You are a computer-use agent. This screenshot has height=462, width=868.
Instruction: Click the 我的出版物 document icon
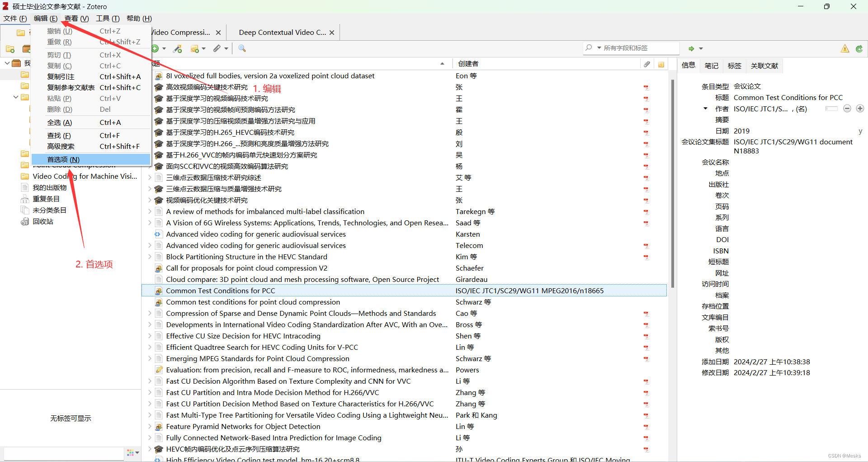coord(25,188)
